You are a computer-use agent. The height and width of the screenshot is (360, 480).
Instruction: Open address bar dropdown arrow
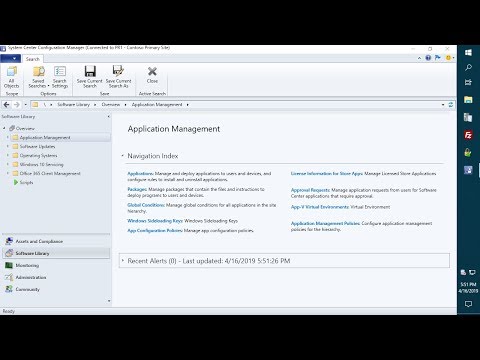click(x=443, y=105)
